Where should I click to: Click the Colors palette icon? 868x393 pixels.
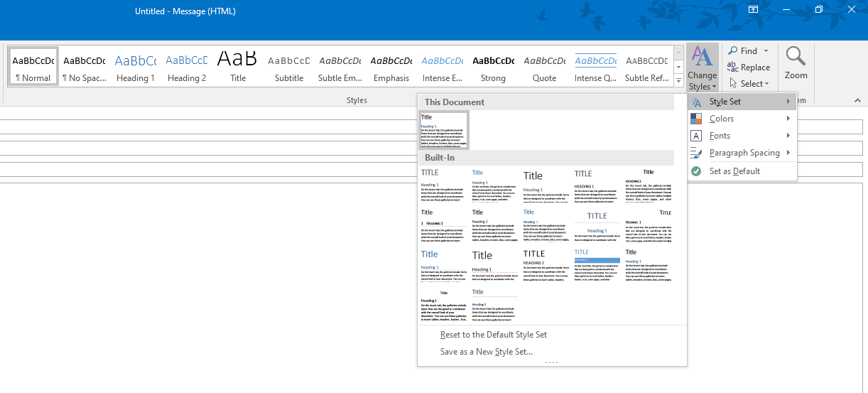pyautogui.click(x=696, y=119)
